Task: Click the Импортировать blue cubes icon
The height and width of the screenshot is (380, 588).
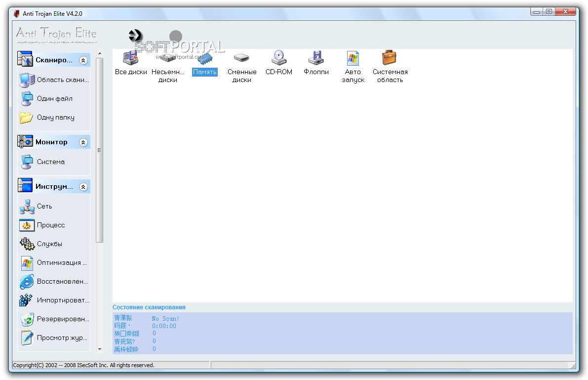Action: coord(26,300)
